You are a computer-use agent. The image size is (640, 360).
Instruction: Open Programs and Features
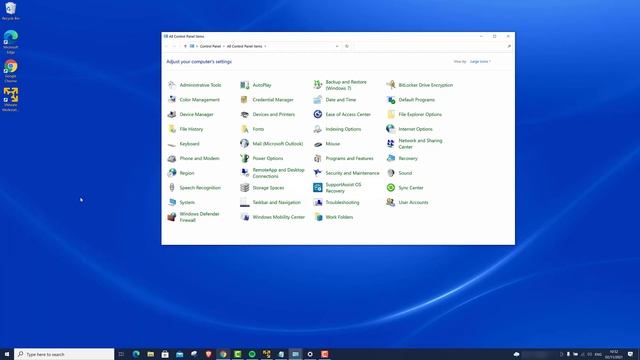pos(344,158)
